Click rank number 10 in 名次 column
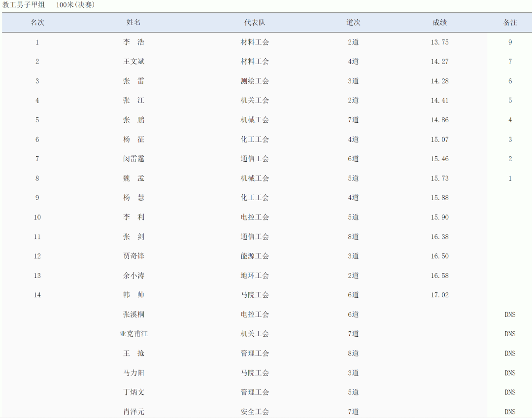532x418 pixels. [x=37, y=217]
